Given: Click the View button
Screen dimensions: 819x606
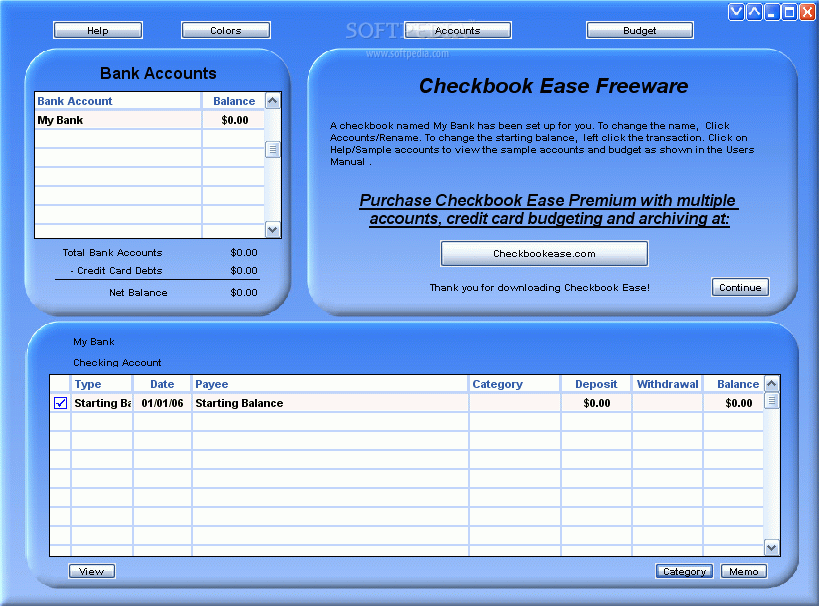Looking at the screenshot, I should pyautogui.click(x=91, y=571).
